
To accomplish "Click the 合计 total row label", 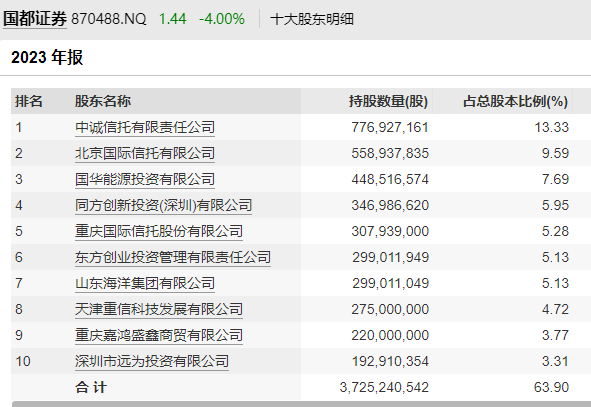I will [91, 387].
